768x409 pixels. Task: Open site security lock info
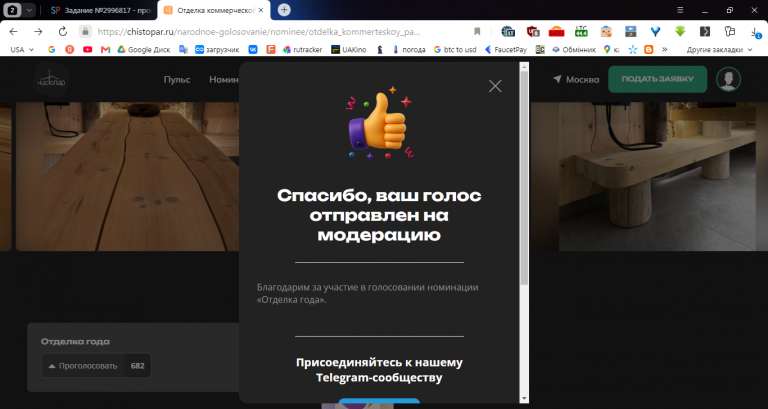point(85,31)
